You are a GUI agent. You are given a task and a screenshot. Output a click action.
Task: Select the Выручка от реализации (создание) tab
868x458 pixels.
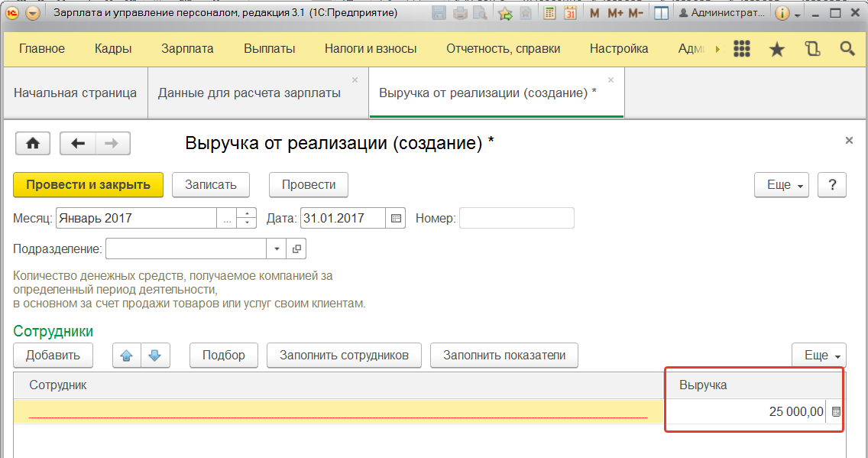487,93
